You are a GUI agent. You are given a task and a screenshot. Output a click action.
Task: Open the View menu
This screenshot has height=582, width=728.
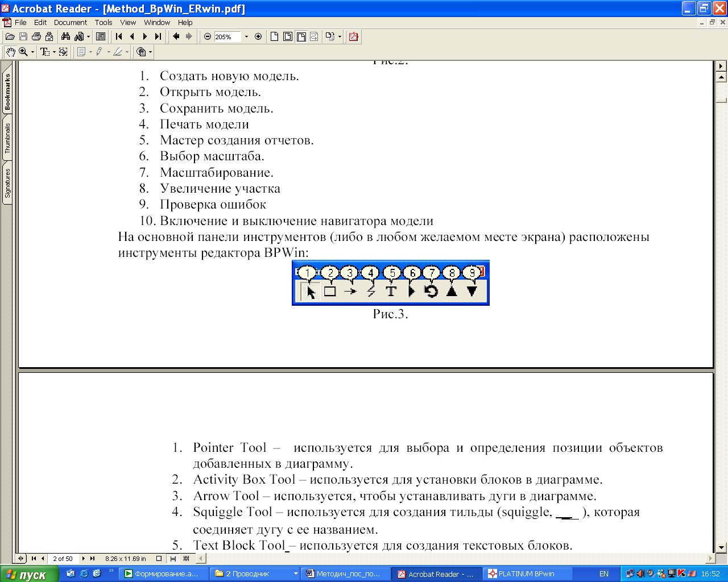128,23
